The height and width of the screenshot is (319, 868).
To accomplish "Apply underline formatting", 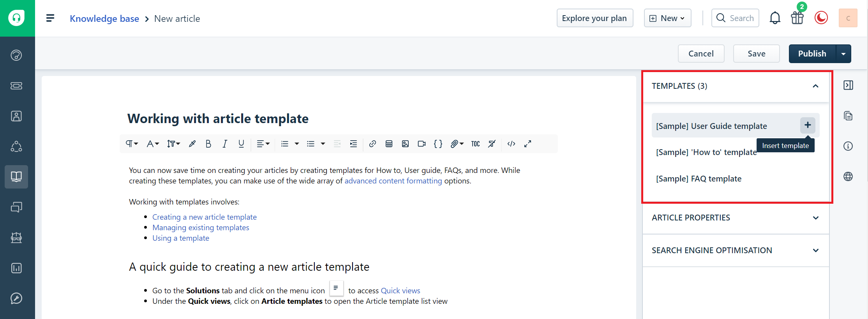I will click(241, 144).
